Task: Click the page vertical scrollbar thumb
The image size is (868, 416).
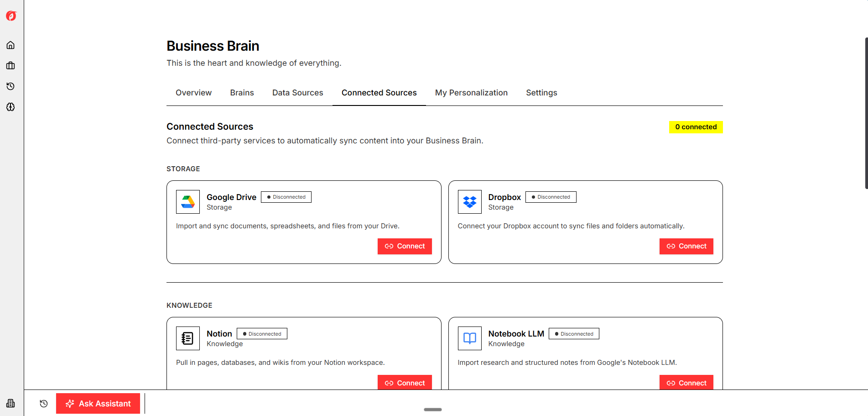Action: click(866, 113)
